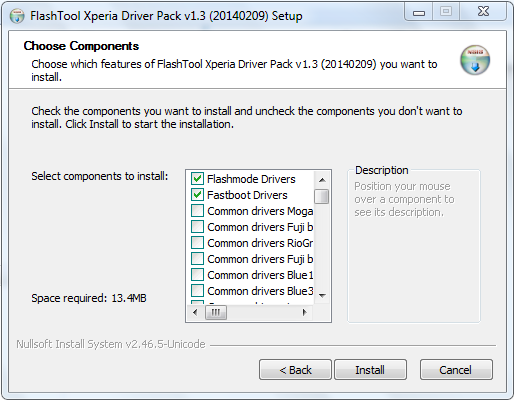Go back with the Back button
Image resolution: width=514 pixels, height=400 pixels.
click(x=295, y=370)
